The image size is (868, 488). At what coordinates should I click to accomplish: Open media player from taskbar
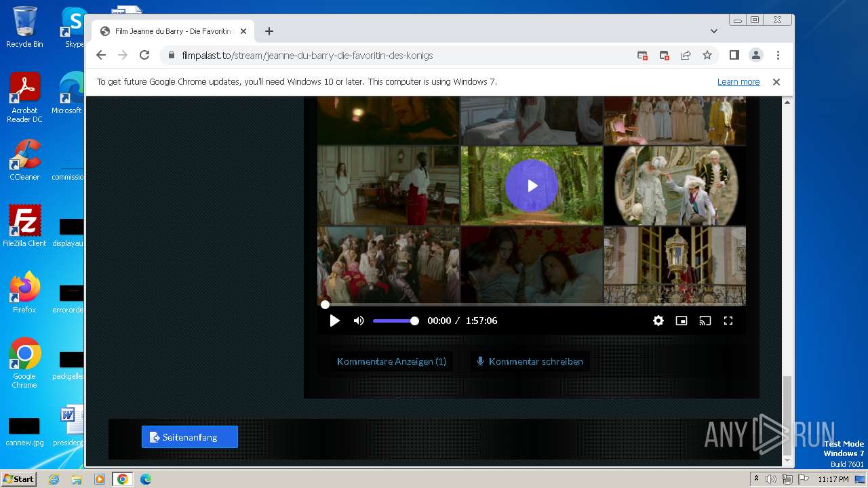point(100,479)
